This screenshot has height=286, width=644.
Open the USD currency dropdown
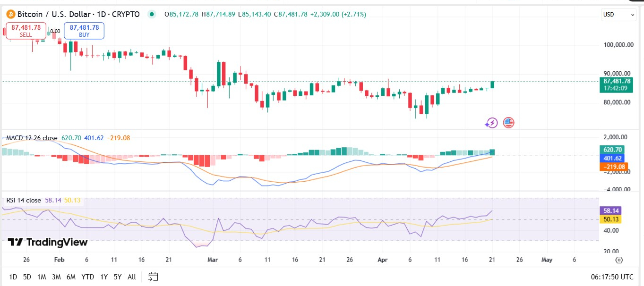pyautogui.click(x=619, y=15)
